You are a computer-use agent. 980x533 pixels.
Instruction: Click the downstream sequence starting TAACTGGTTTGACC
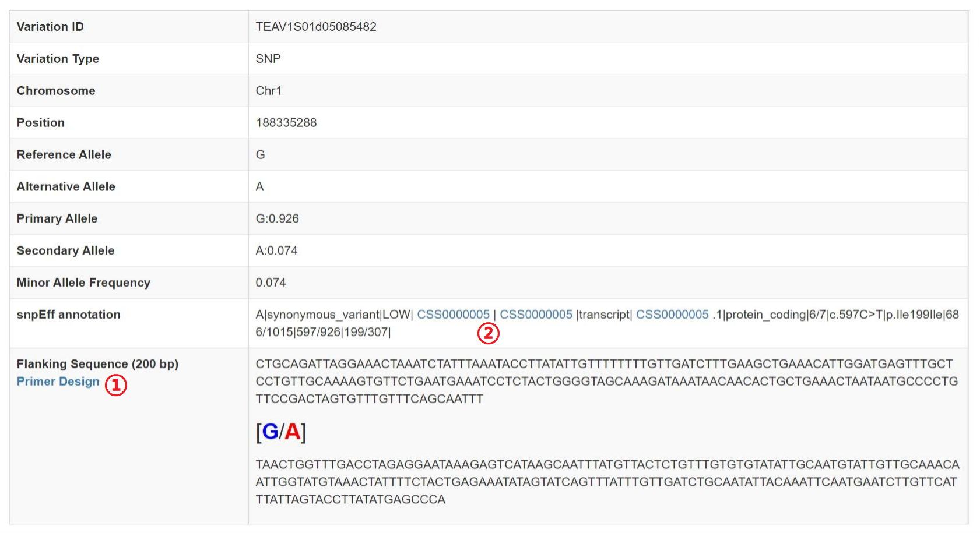(607, 482)
